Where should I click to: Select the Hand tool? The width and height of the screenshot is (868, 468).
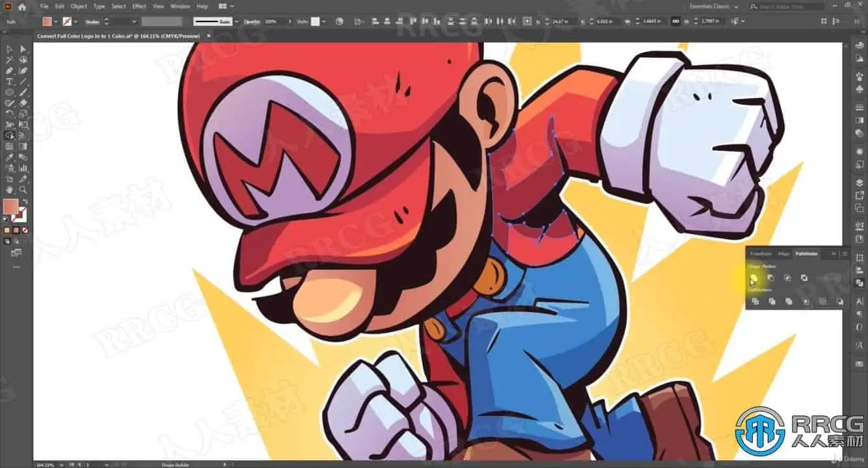click(10, 189)
